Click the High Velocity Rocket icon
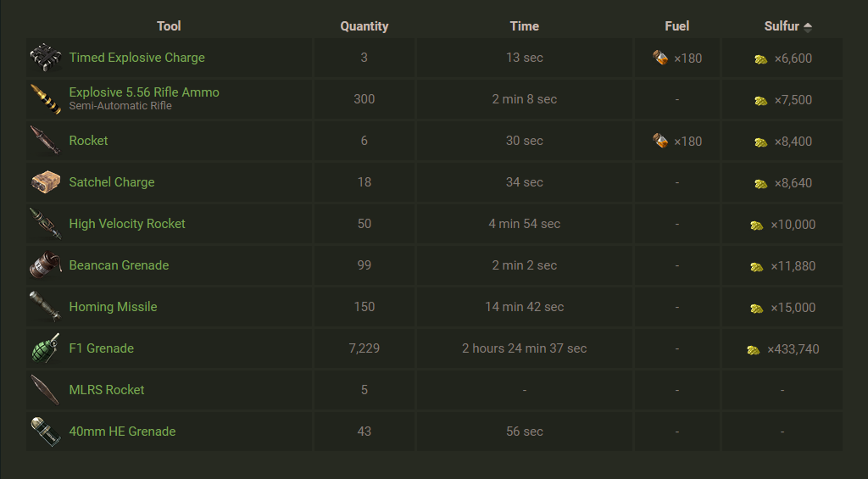This screenshot has width=868, height=479. (45, 224)
